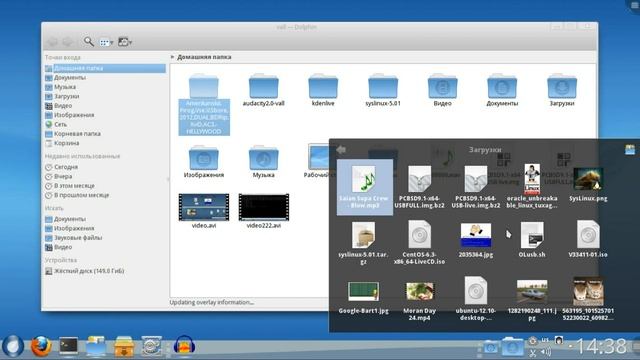Image resolution: width=640 pixels, height=360 pixels.
Task: Click PCBSD9.1-x64-USB-live.img.bz2 in the popup
Action: coord(476,187)
